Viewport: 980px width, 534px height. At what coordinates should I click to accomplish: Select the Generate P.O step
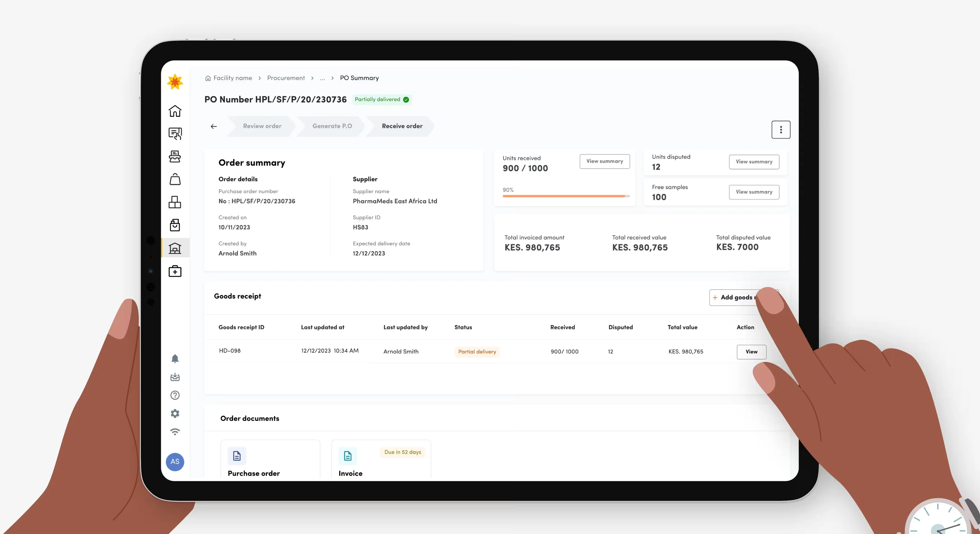coord(332,126)
